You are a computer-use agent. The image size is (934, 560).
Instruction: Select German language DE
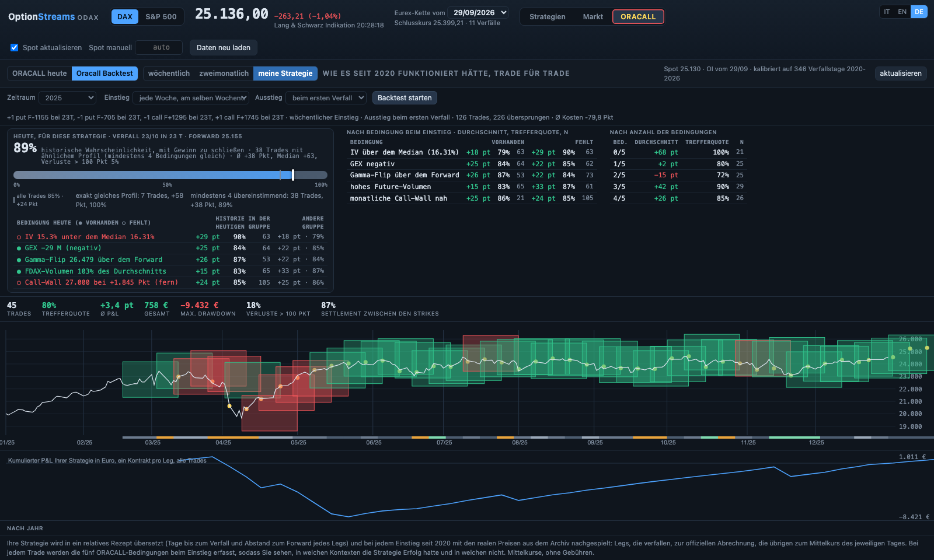pyautogui.click(x=919, y=12)
